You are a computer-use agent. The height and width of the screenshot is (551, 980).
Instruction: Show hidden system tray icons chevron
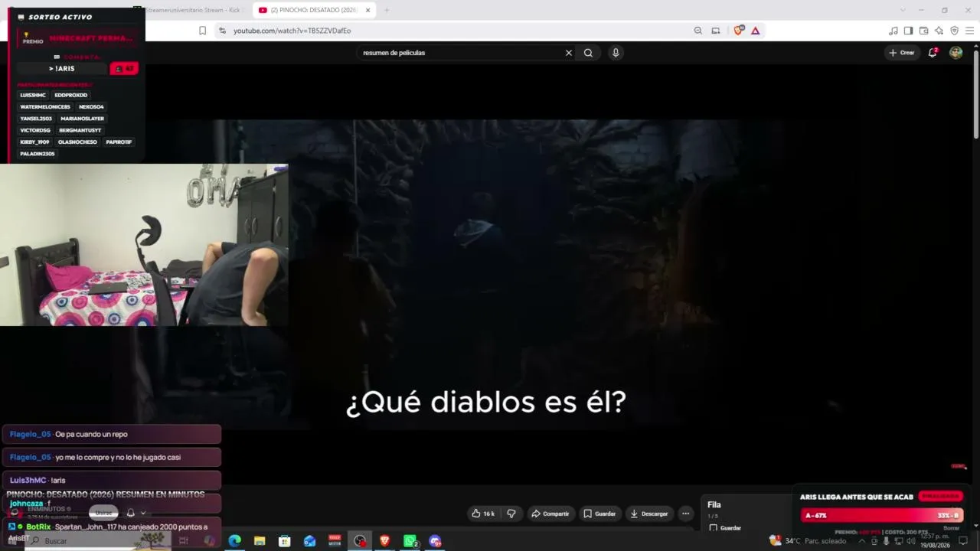(861, 541)
